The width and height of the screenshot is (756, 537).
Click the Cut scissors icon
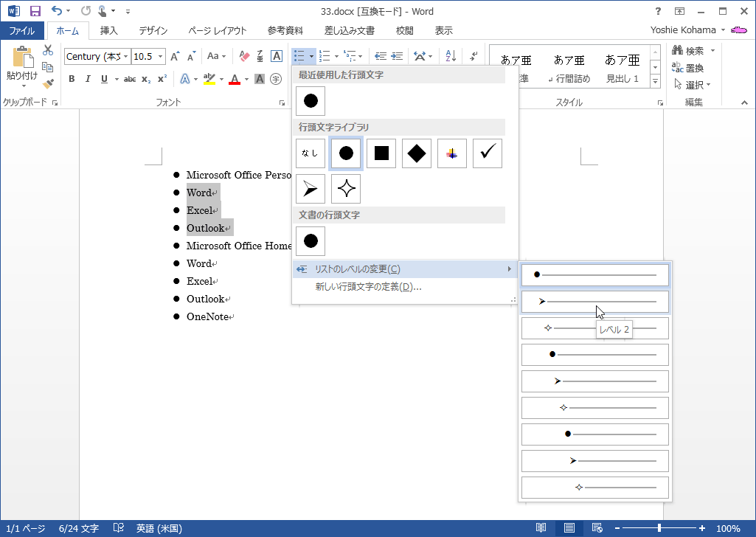coord(48,49)
